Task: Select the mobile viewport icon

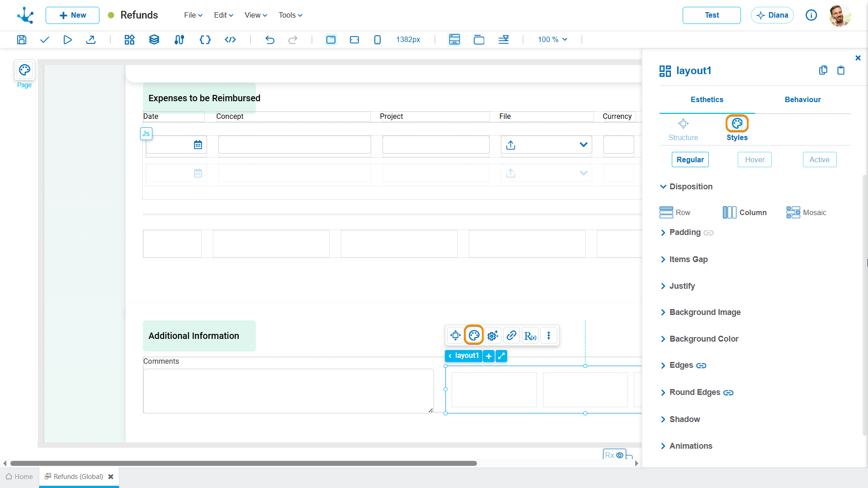Action: (x=377, y=40)
